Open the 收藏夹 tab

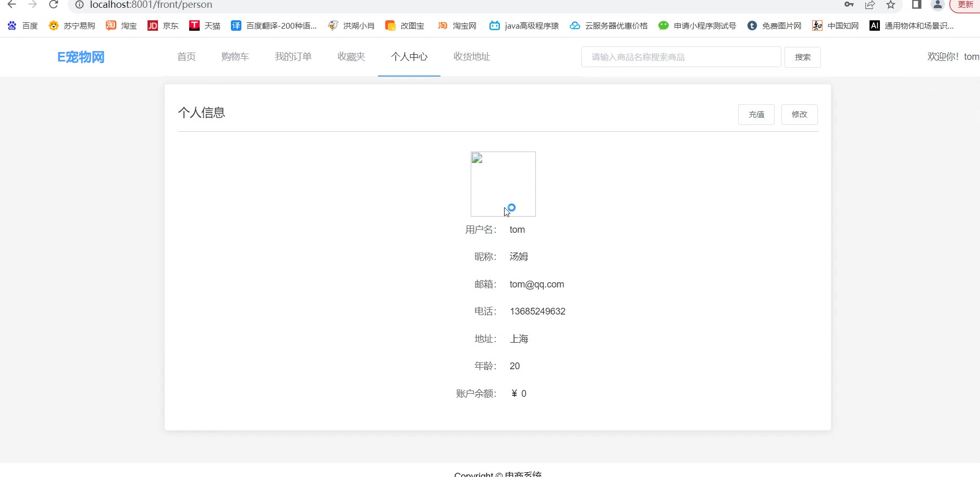351,57
